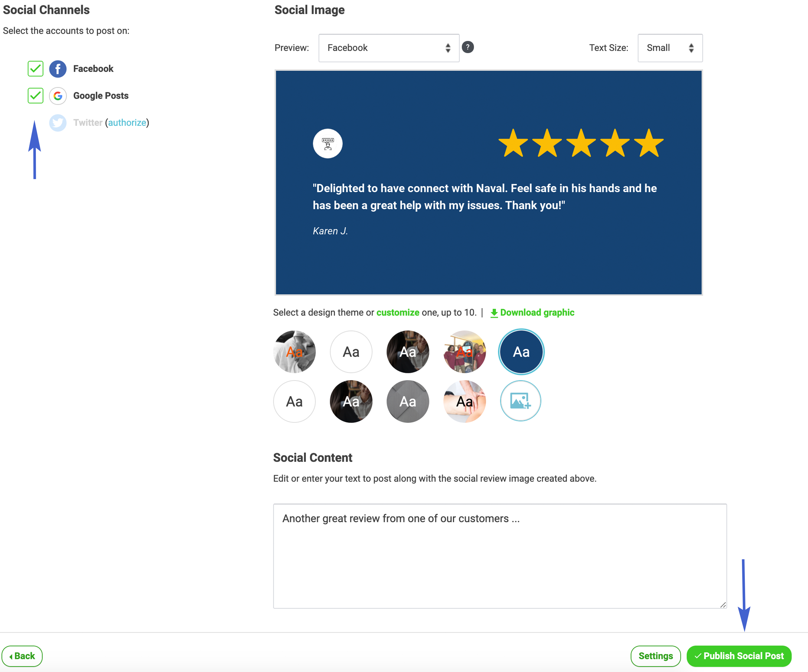Click the text area resize handle

coord(723,605)
